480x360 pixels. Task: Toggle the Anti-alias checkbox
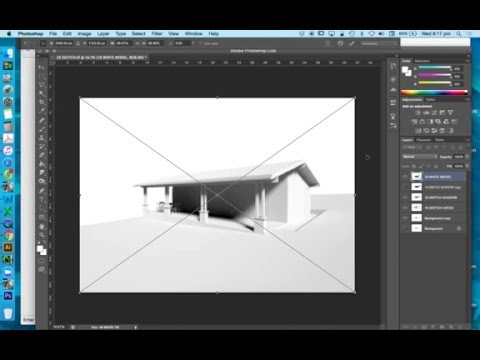200,43
